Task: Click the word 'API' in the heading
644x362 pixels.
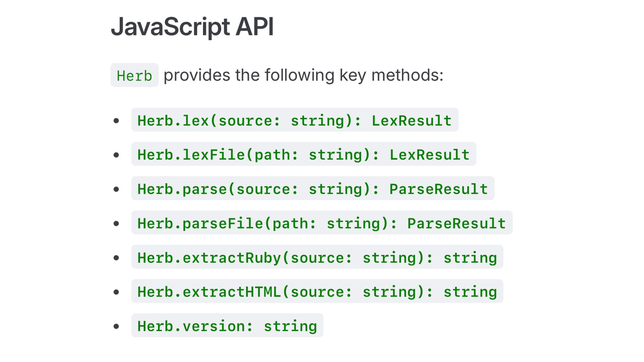Action: [x=254, y=27]
